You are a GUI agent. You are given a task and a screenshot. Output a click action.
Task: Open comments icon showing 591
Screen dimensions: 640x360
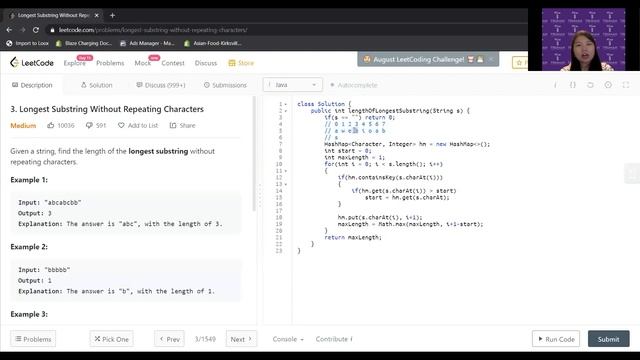tap(96, 125)
